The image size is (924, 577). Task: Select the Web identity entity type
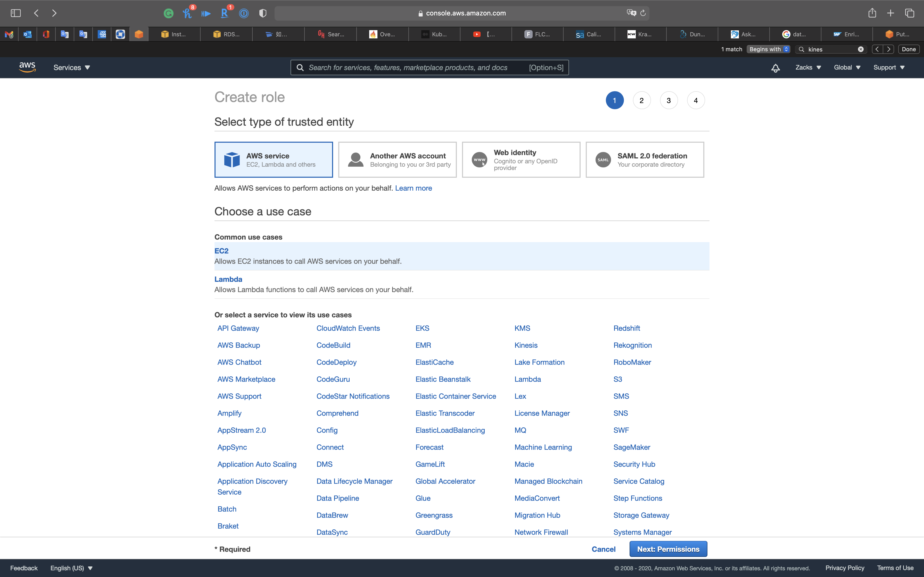[x=521, y=159]
